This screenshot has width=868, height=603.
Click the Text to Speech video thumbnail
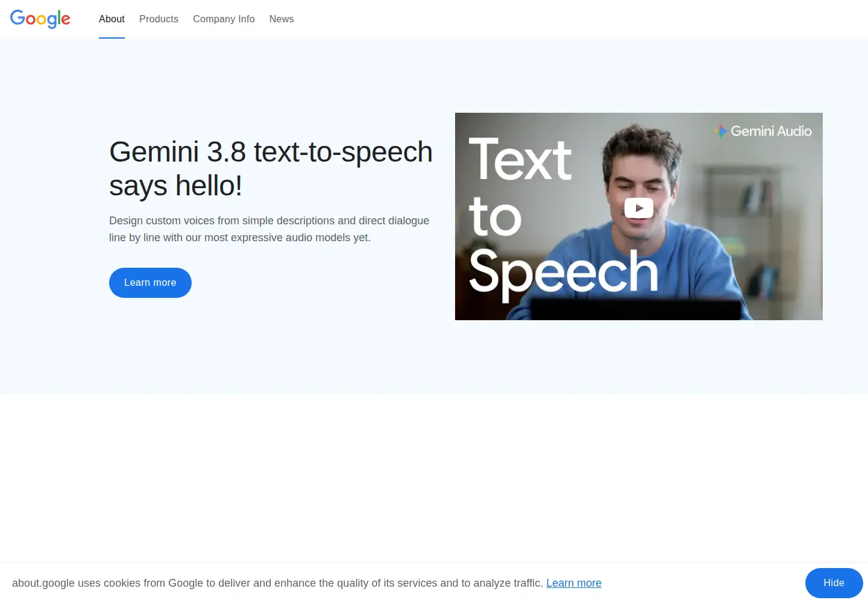[x=639, y=216]
